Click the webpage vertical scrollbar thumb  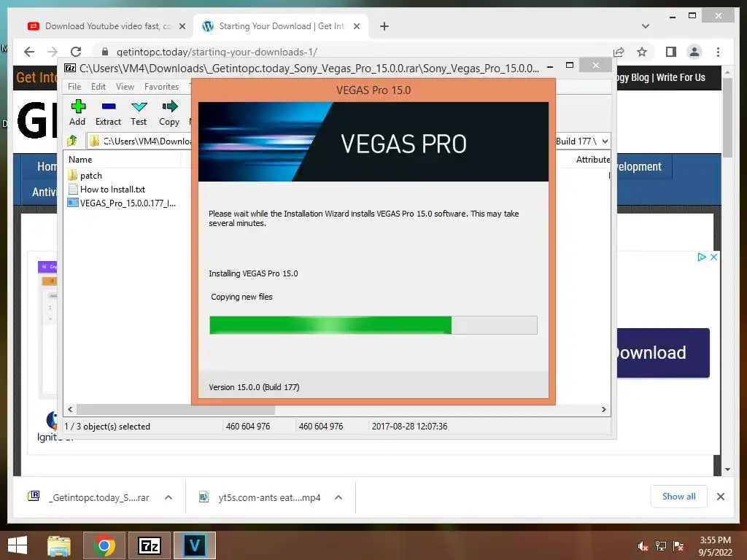[x=727, y=117]
